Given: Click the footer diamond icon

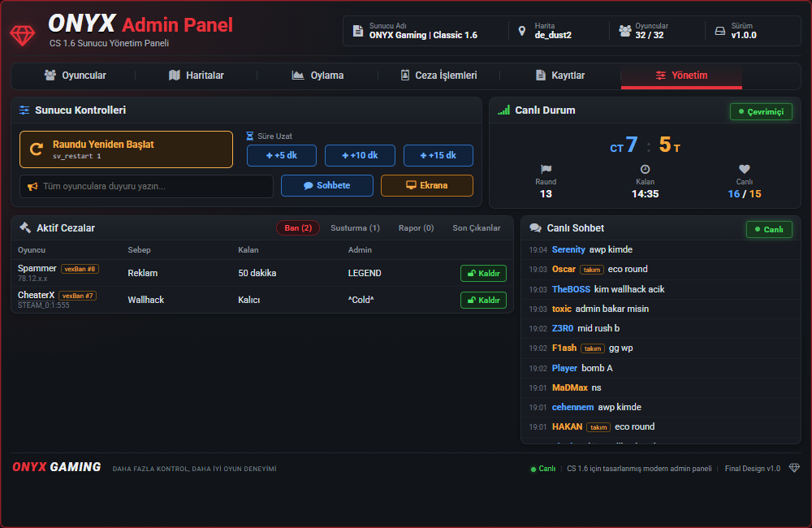Looking at the screenshot, I should pyautogui.click(x=794, y=468).
